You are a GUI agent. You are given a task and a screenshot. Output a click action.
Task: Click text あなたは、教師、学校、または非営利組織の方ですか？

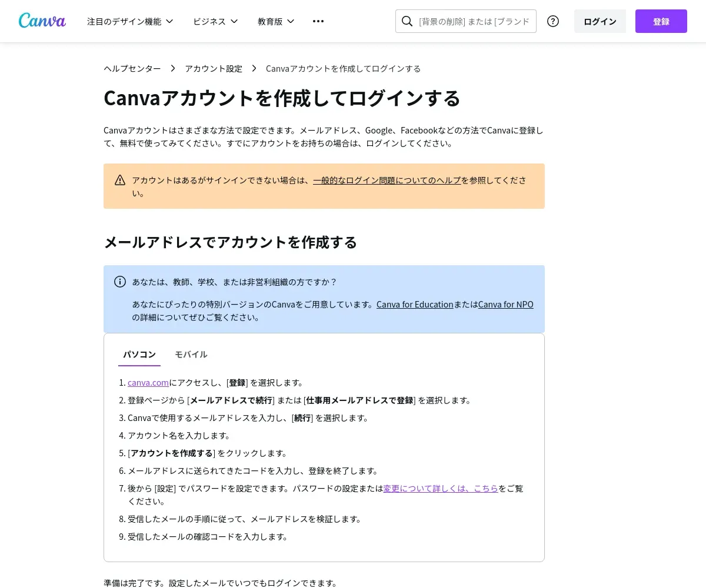pyautogui.click(x=235, y=282)
